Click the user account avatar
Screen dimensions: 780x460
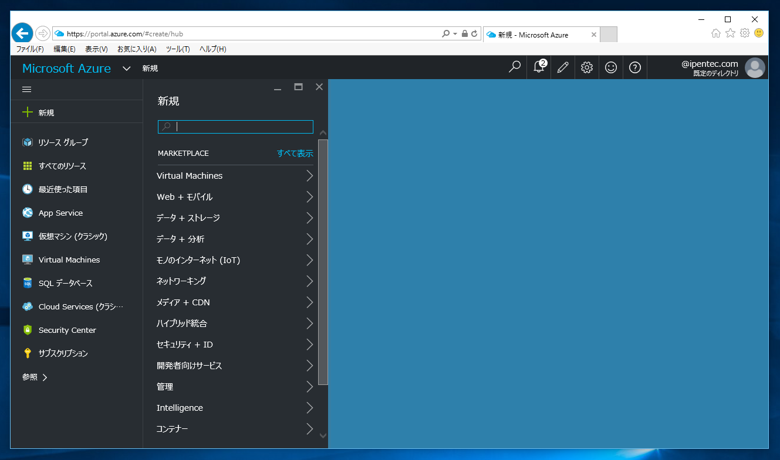755,68
